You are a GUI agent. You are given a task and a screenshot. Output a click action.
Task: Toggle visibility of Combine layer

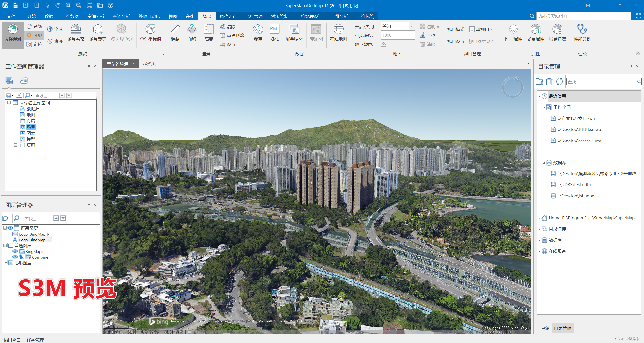pos(15,257)
